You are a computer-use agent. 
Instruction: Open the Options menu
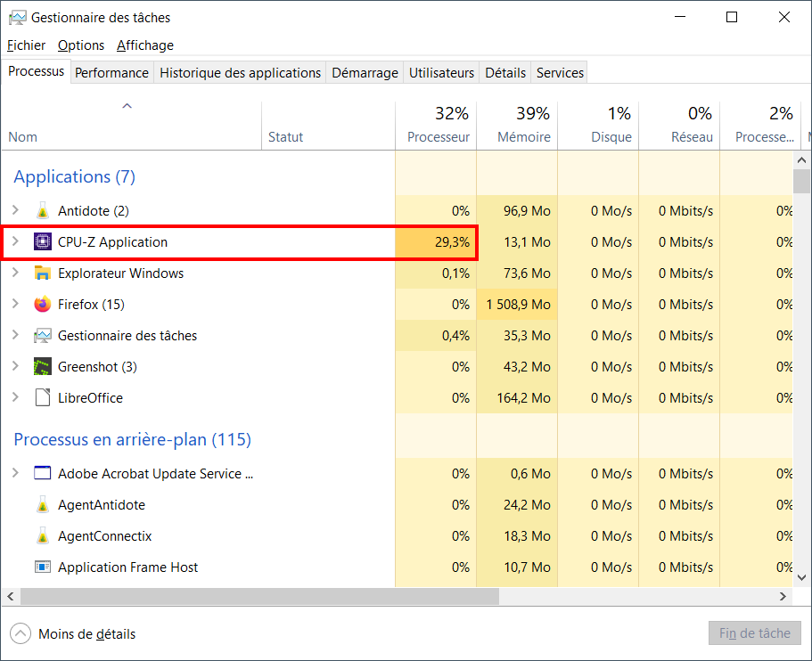tap(81, 45)
